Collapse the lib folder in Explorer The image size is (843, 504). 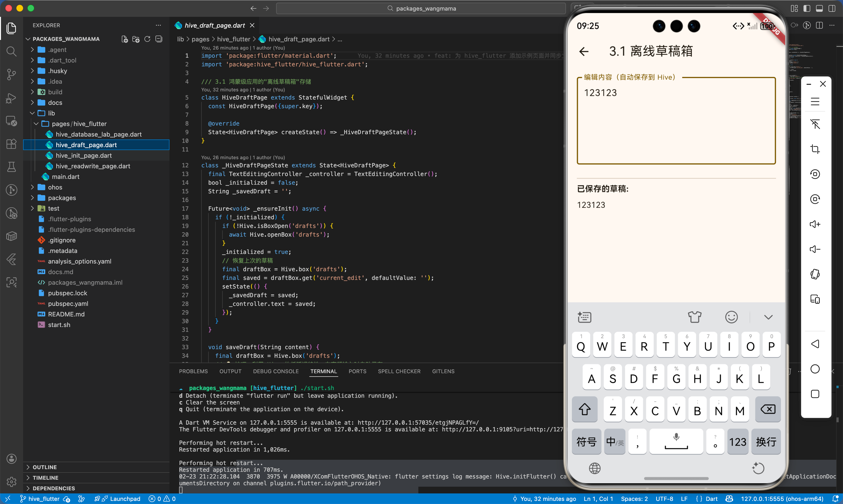pyautogui.click(x=51, y=113)
